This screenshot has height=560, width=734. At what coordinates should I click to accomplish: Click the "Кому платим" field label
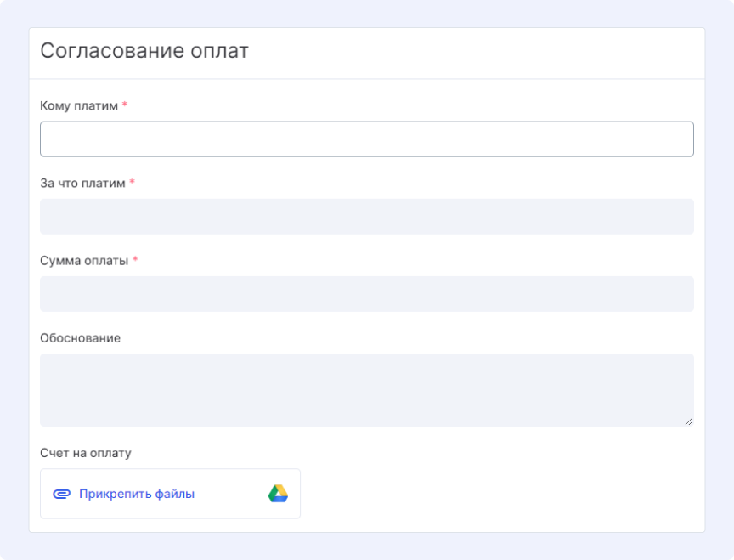pos(79,105)
